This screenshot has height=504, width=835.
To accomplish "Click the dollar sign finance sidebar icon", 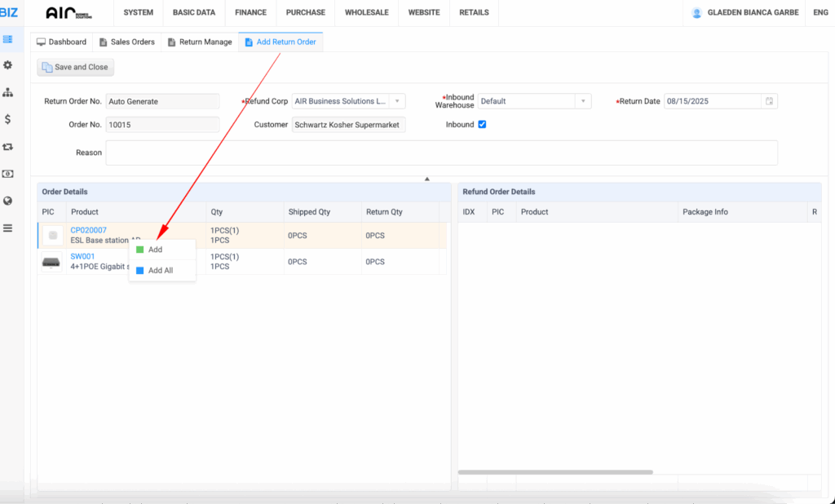I will [x=8, y=119].
